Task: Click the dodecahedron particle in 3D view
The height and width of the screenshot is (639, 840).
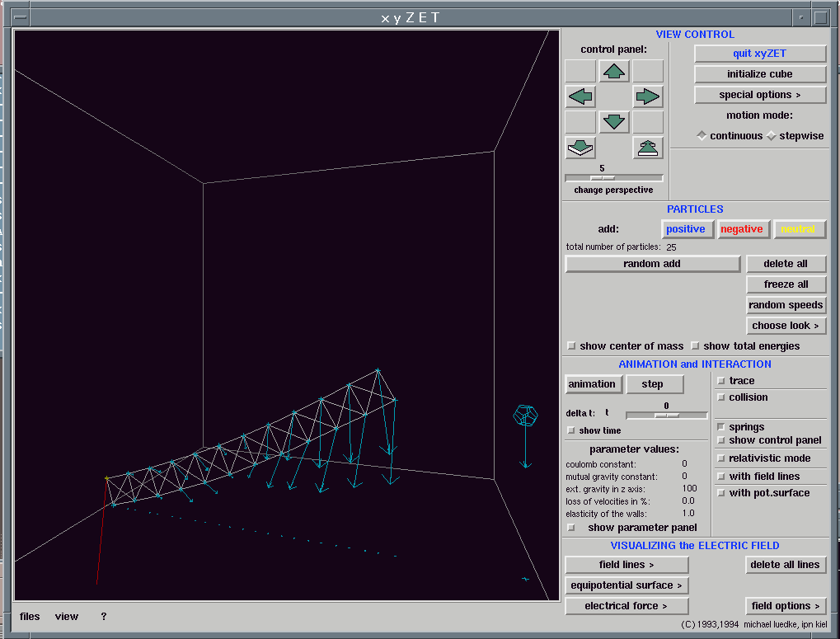Action: [x=524, y=415]
